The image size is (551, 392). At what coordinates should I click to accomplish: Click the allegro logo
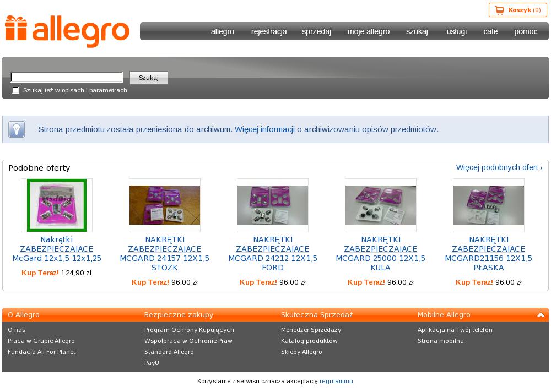pyautogui.click(x=67, y=31)
